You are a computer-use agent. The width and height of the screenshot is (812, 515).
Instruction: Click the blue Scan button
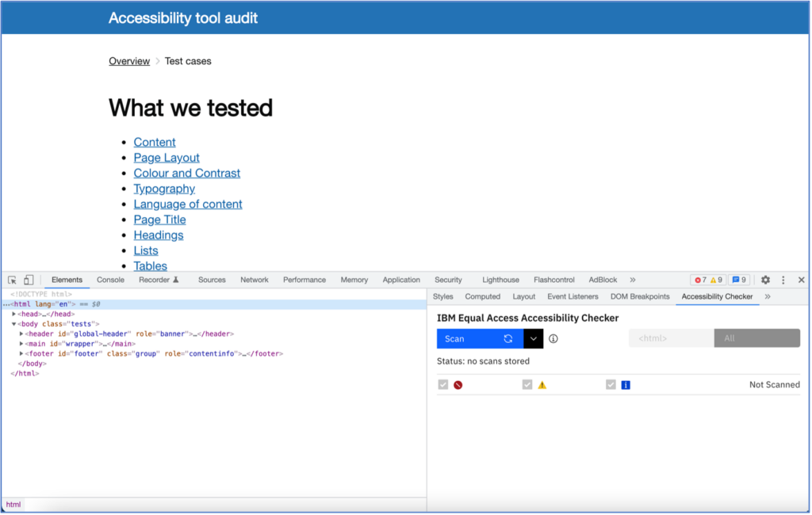480,338
